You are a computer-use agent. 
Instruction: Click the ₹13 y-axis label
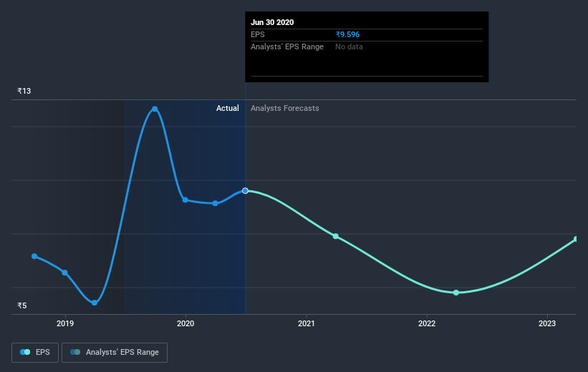pyautogui.click(x=24, y=91)
